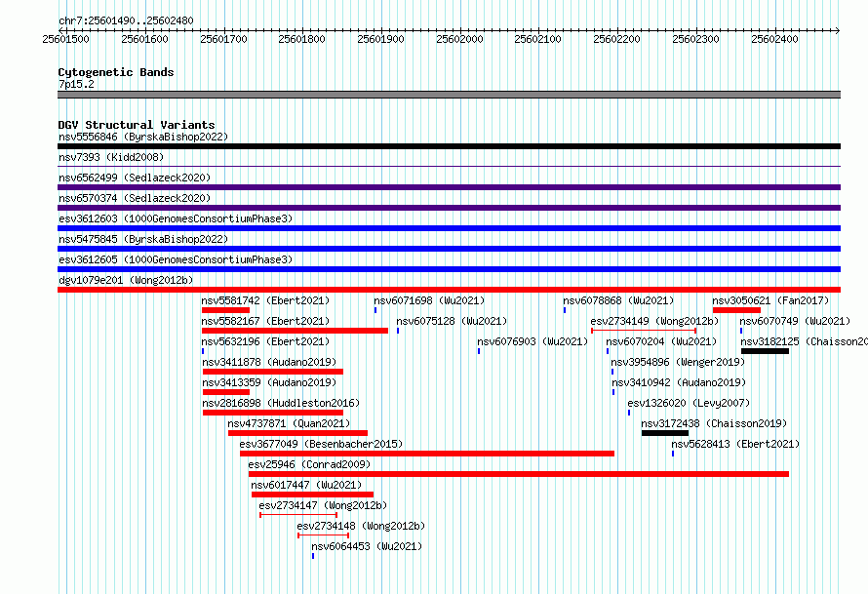Click the 7p15.2 band label
Viewport: 868px width, 594px height.
coord(76,84)
